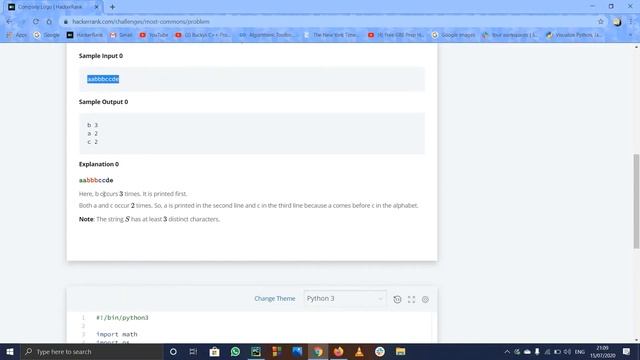Click the 'a 2' sample output line

coord(93,133)
